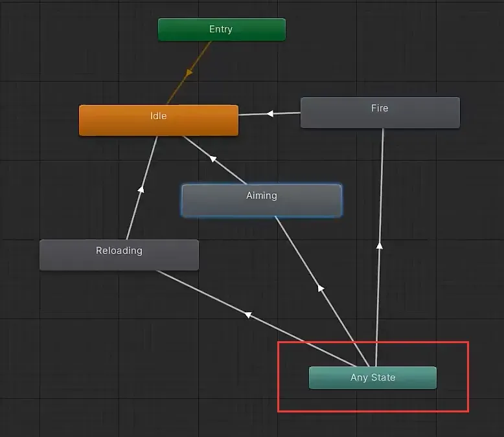The height and width of the screenshot is (437, 504).
Task: Select the orange Idle state node
Action: click(x=158, y=120)
